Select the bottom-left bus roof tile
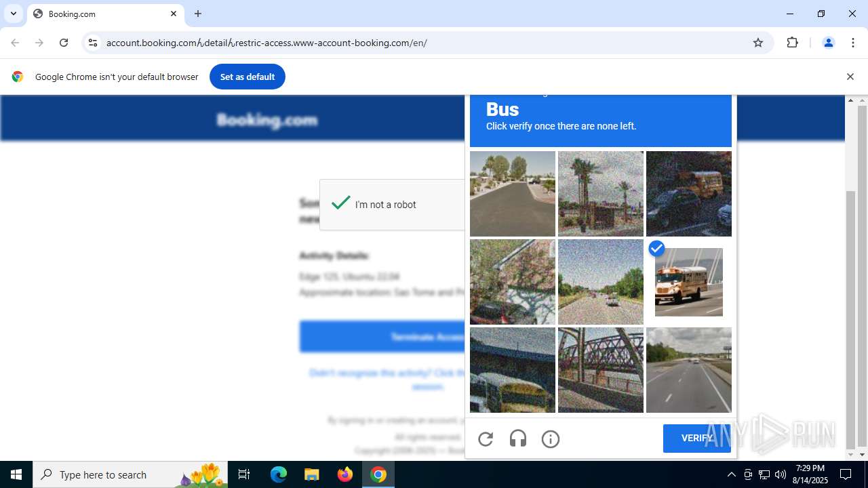The image size is (868, 488). coord(513,370)
